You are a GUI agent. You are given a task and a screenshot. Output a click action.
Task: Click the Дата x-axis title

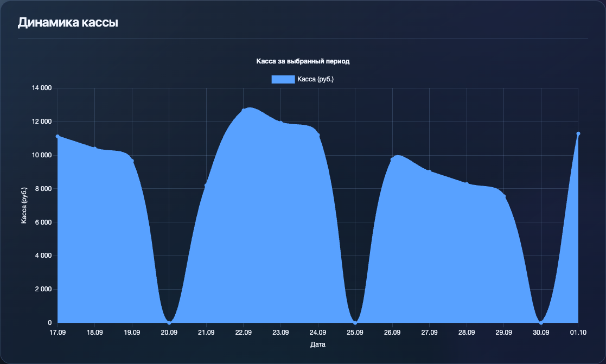pyautogui.click(x=318, y=344)
